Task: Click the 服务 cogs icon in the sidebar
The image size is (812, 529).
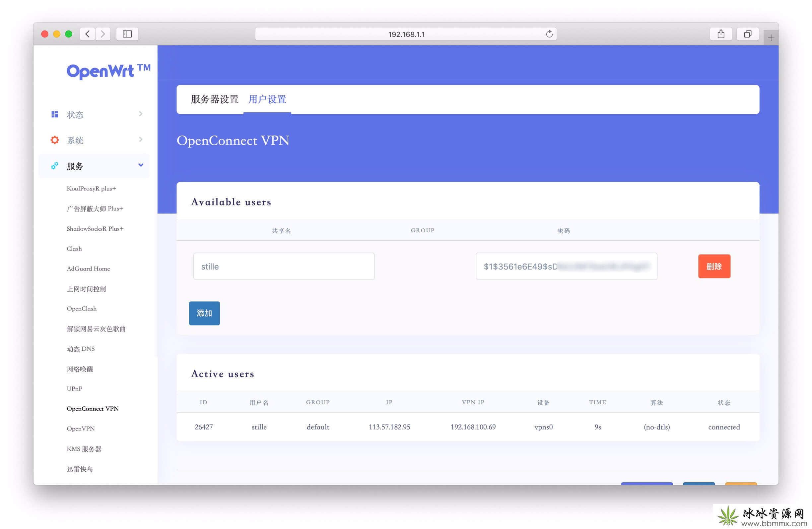Action: pos(55,166)
